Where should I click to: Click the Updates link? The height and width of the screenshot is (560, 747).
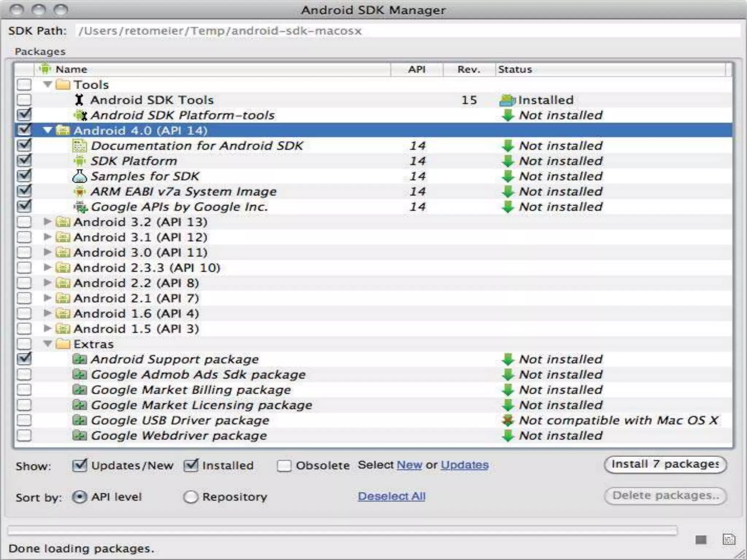click(464, 465)
